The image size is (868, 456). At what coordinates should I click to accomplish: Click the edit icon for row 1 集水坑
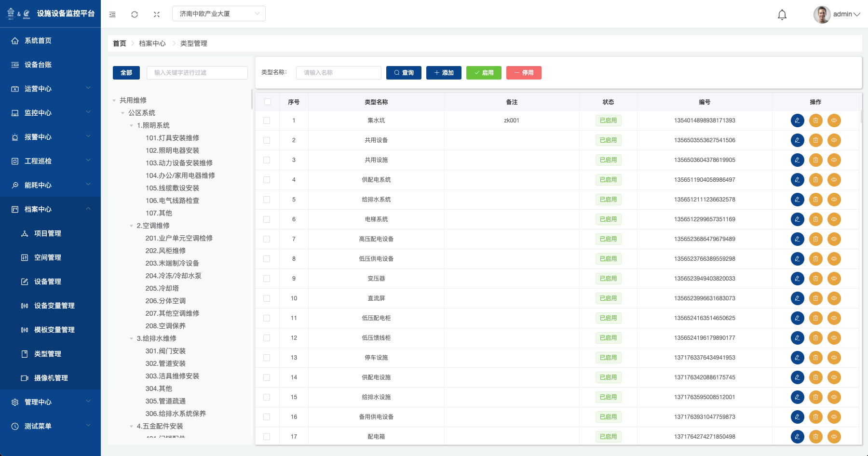click(x=797, y=121)
